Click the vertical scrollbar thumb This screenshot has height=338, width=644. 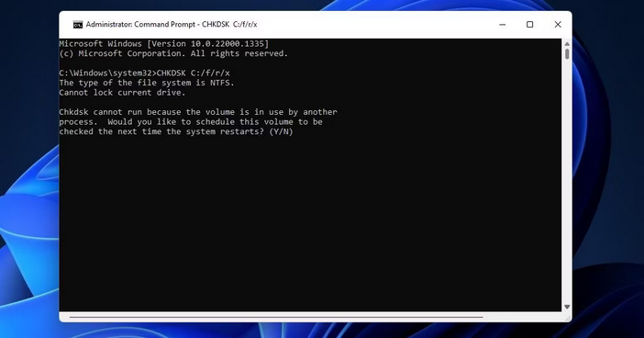(567, 54)
